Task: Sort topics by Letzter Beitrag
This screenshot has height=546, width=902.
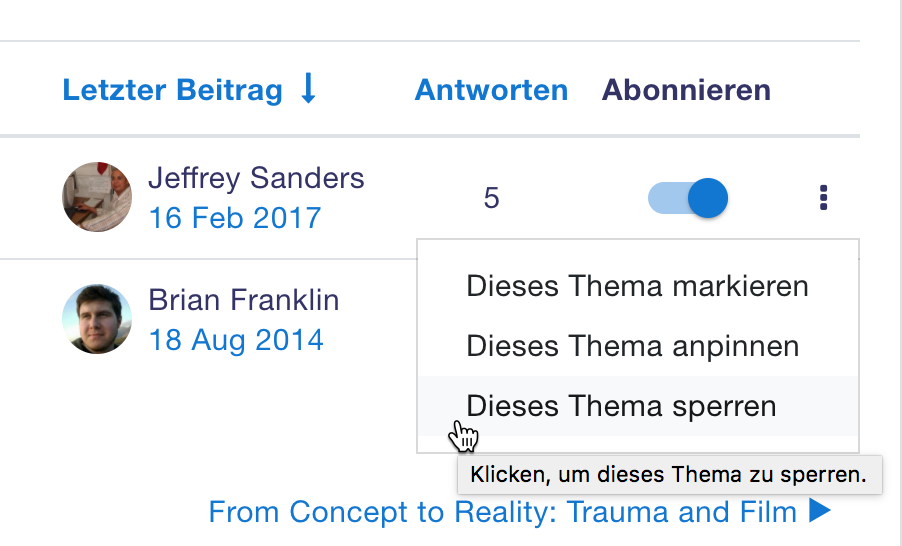Action: (x=172, y=90)
